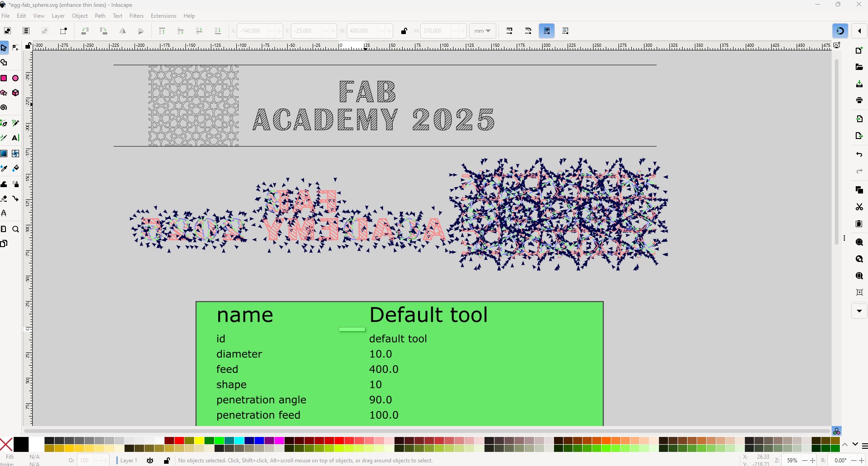This screenshot has height=466, width=868.
Task: Select the Ellipse tool
Action: point(15,78)
